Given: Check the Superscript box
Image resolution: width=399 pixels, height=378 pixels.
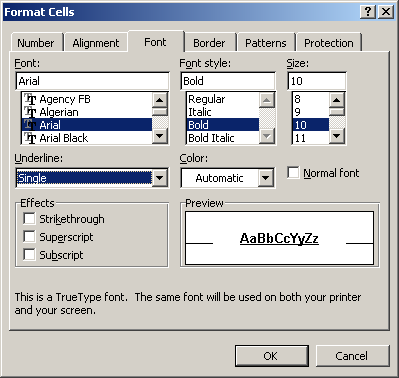Looking at the screenshot, I should point(29,237).
